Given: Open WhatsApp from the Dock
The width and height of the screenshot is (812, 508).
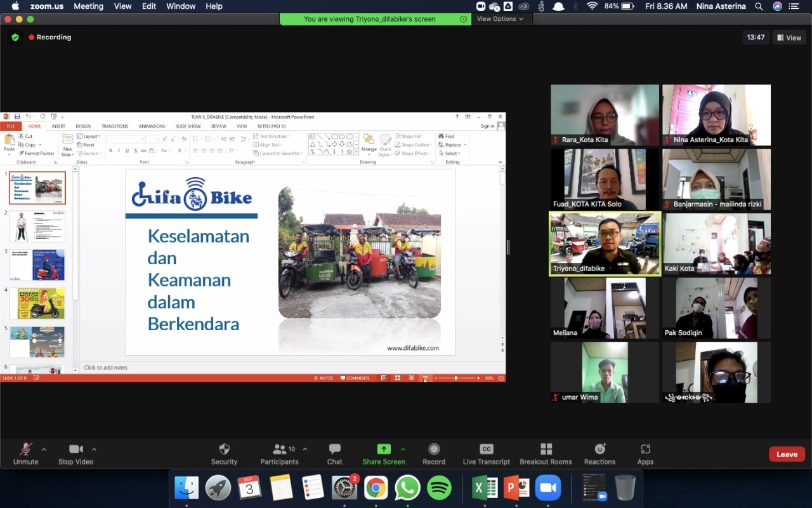Looking at the screenshot, I should (407, 488).
